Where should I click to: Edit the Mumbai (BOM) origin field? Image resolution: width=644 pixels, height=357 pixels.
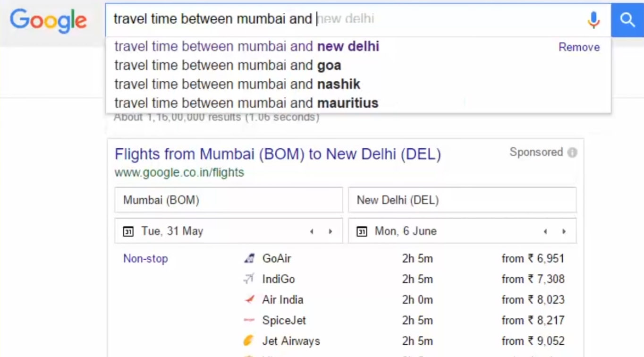[229, 200]
